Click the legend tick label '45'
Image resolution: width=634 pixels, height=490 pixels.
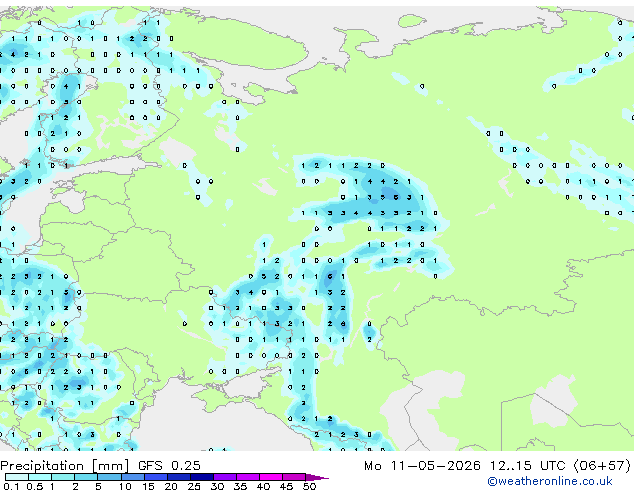(x=286, y=486)
